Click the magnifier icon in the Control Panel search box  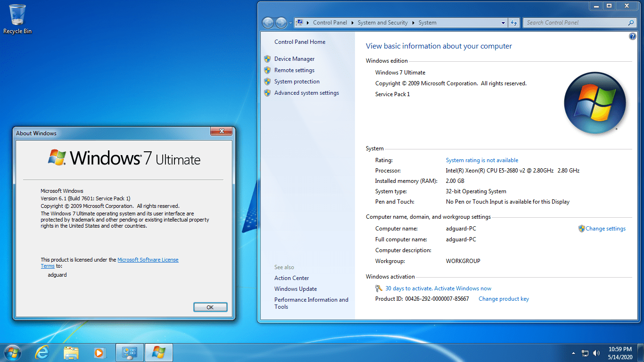(631, 23)
